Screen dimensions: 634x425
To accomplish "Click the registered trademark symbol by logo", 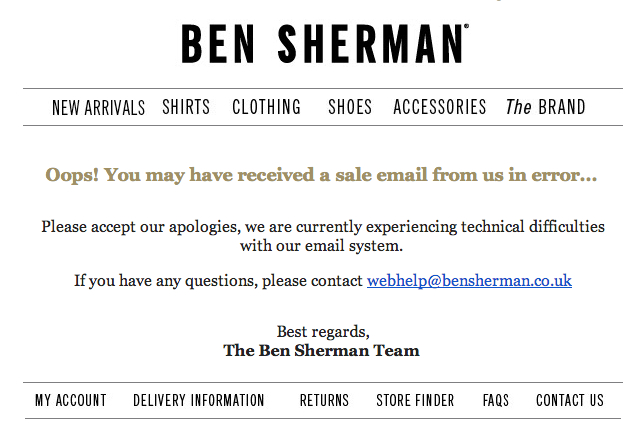I will coord(466,29).
